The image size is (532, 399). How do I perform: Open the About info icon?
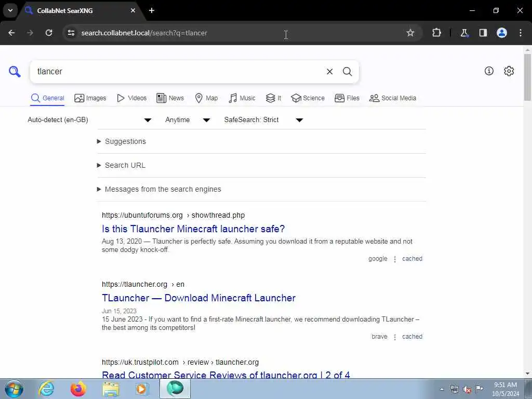point(489,71)
